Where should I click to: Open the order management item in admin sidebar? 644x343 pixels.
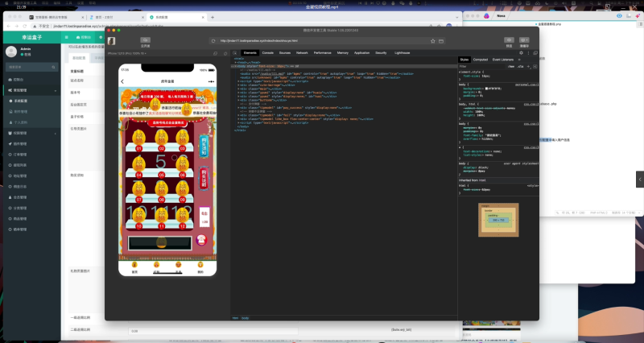tap(31, 155)
